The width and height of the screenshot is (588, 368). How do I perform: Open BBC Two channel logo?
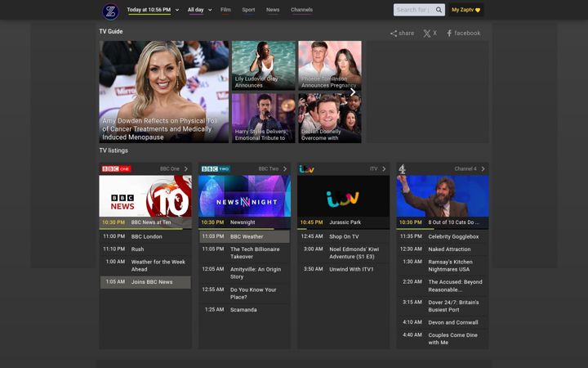pyautogui.click(x=216, y=169)
